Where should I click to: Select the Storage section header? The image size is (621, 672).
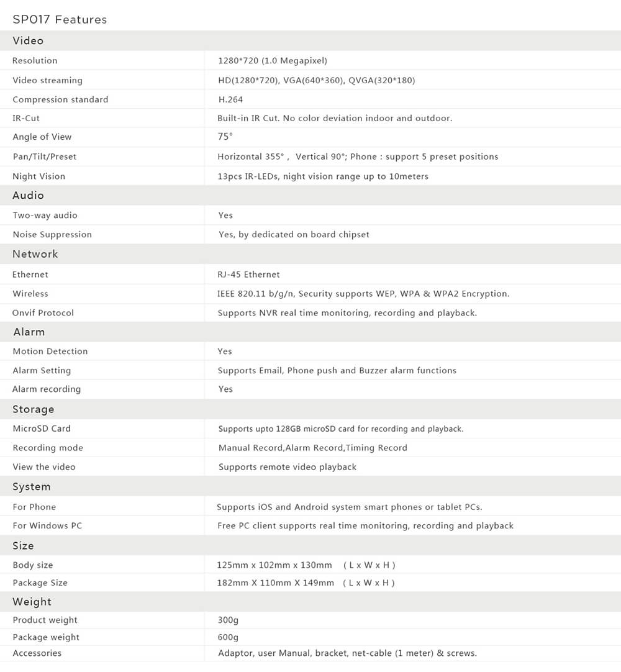point(33,409)
